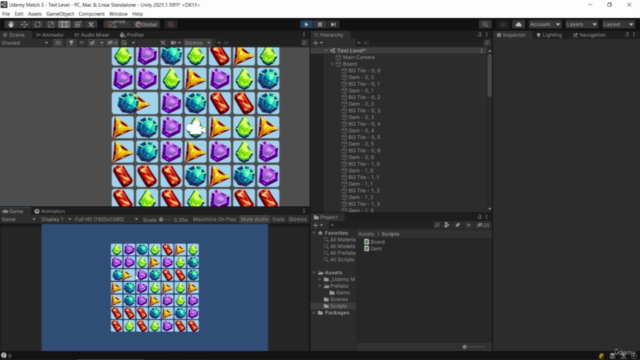Viewport: 640px width, 360px height.
Task: Collapse the Board object in Hierarchy
Action: (332, 64)
